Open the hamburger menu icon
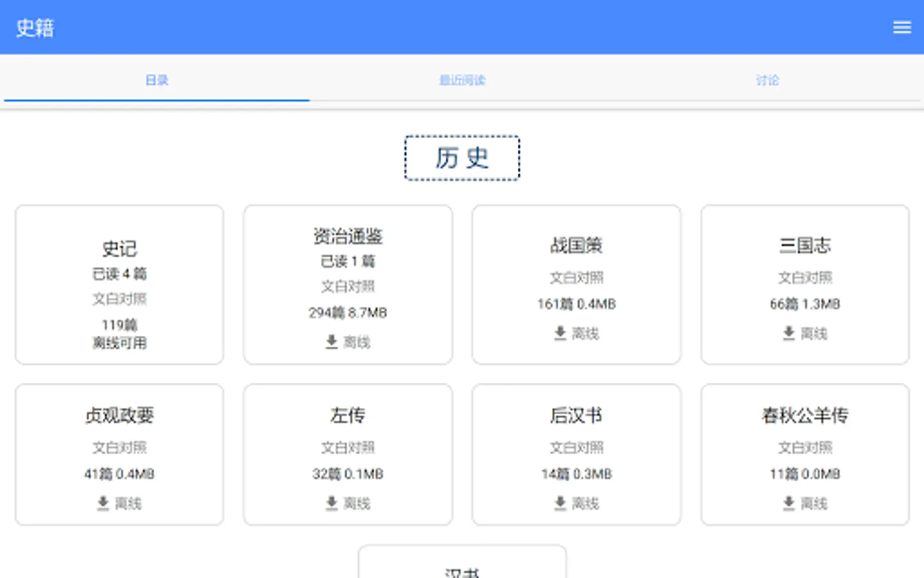Image resolution: width=924 pixels, height=578 pixels. [902, 27]
